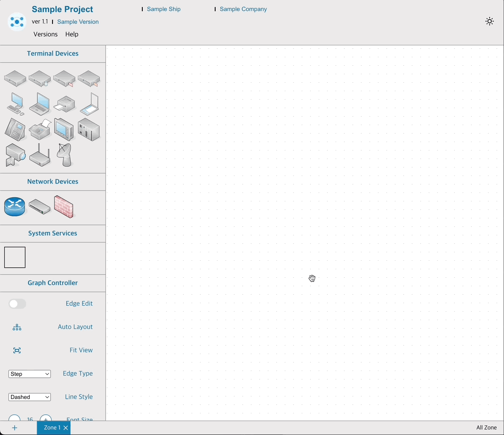Open the Help menu

pyautogui.click(x=72, y=34)
